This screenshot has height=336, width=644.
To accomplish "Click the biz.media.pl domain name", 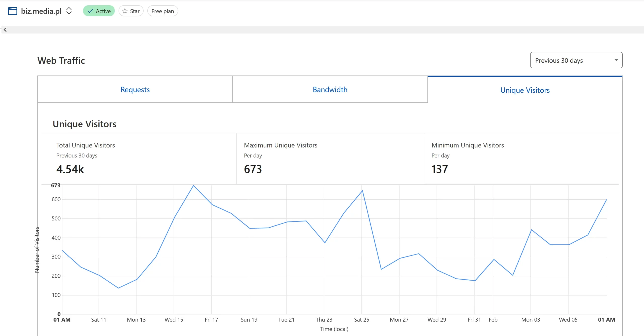I will (x=41, y=11).
